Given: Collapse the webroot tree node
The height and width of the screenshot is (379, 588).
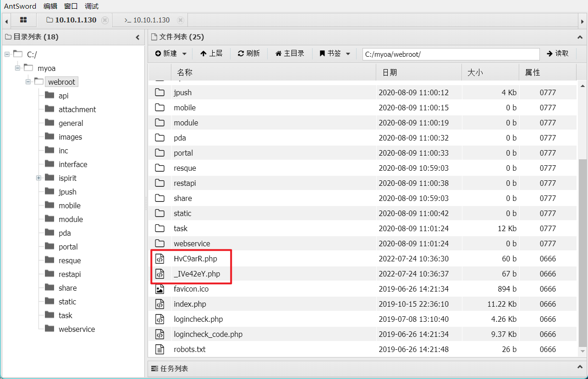Looking at the screenshot, I should (28, 82).
